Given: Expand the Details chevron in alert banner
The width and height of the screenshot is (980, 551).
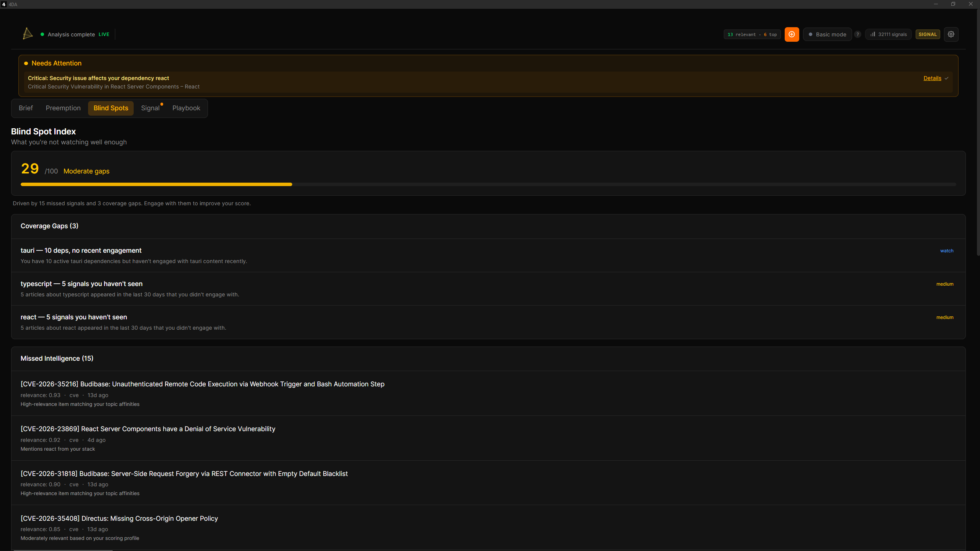Looking at the screenshot, I should tap(947, 78).
